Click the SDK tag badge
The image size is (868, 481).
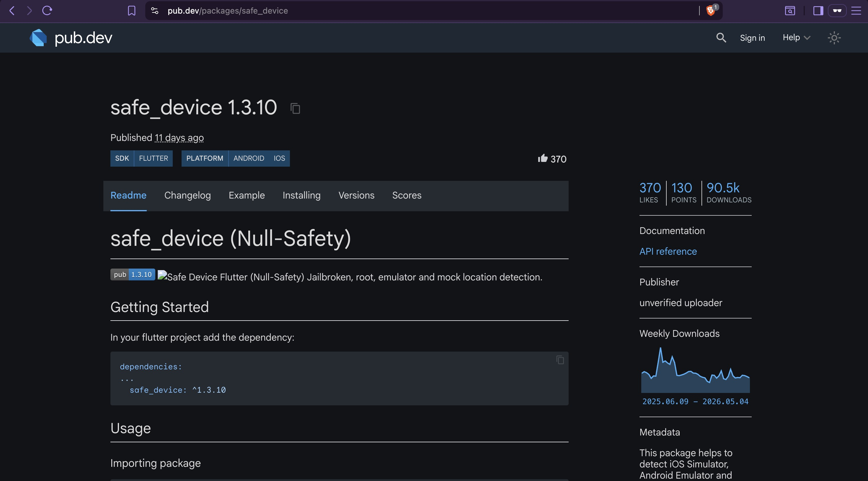[x=122, y=158]
